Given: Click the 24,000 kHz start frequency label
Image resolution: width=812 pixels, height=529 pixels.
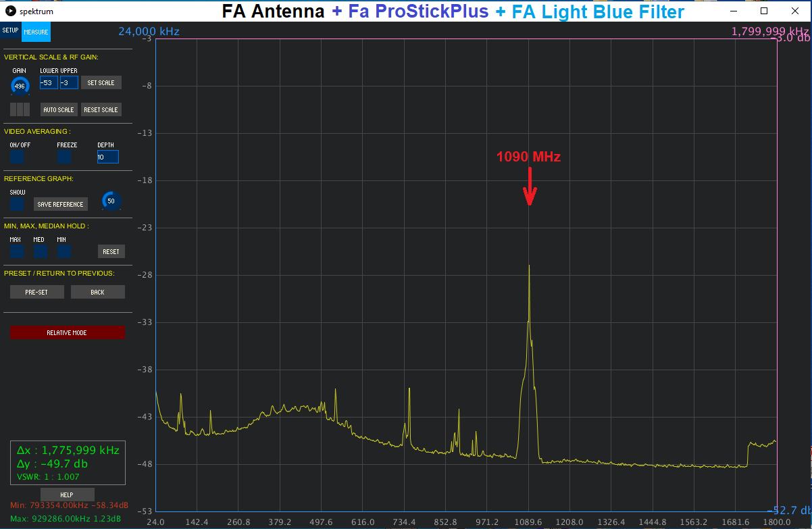Looking at the screenshot, I should (x=149, y=31).
